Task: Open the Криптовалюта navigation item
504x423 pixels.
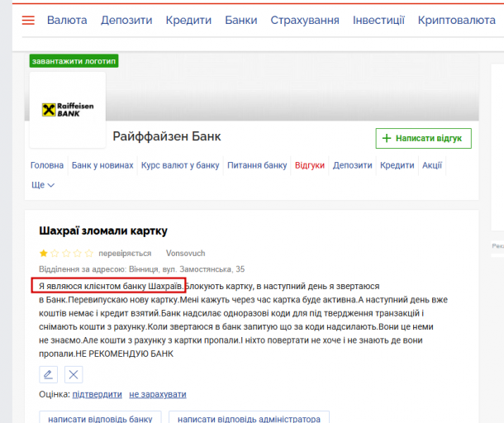Action: [x=456, y=20]
